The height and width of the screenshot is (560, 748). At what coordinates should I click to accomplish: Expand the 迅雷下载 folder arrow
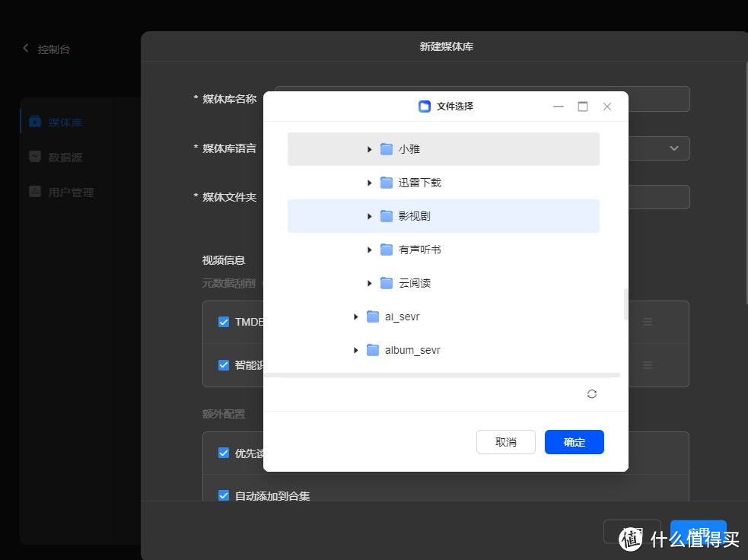369,183
